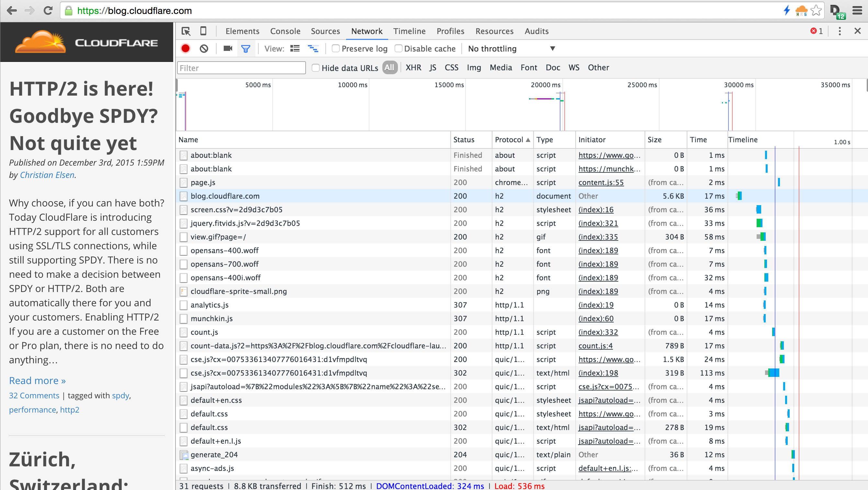This screenshot has height=490, width=868.
Task: Sort requests by Size column
Action: (666, 140)
